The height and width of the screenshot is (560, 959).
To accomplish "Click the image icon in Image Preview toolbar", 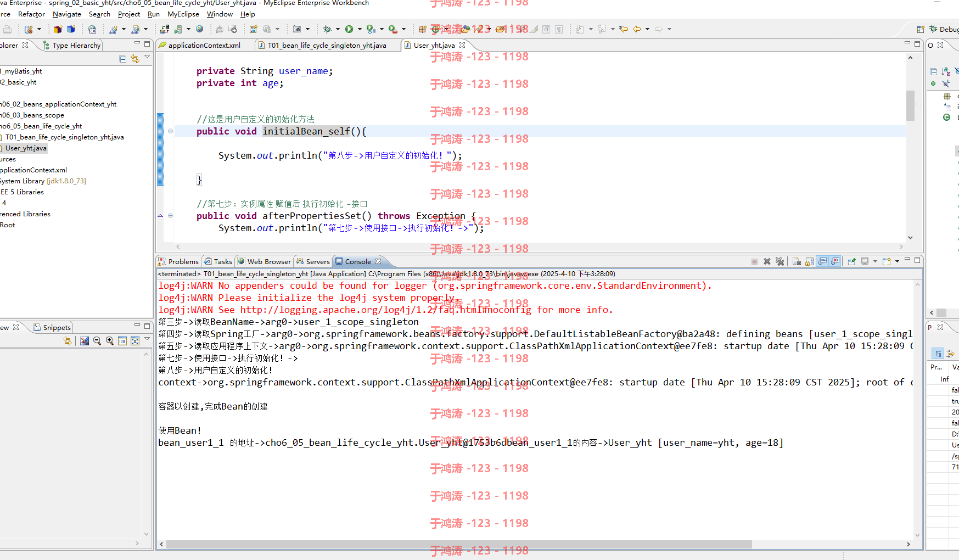I will pos(85,341).
